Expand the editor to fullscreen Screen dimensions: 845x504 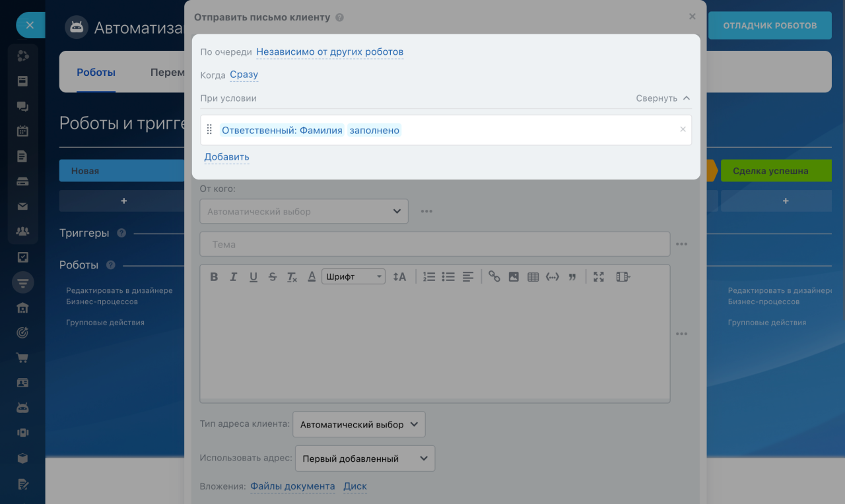(x=599, y=277)
